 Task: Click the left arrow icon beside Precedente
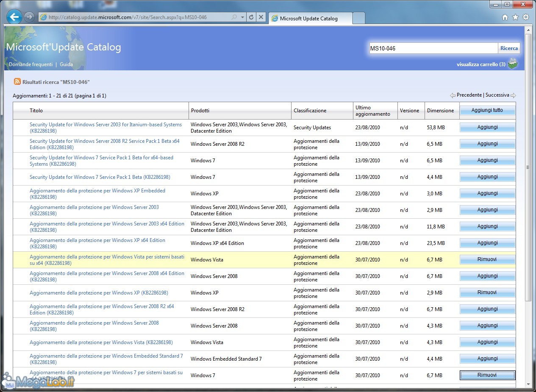click(x=453, y=95)
